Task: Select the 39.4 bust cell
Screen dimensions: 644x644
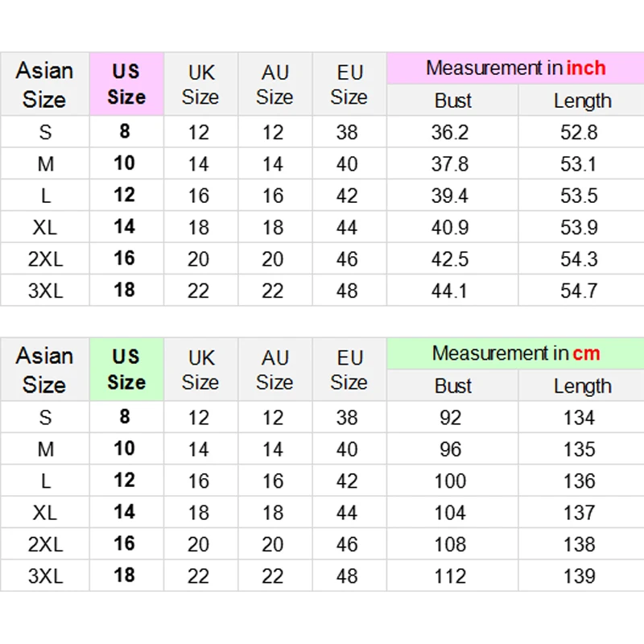Action: point(451,196)
